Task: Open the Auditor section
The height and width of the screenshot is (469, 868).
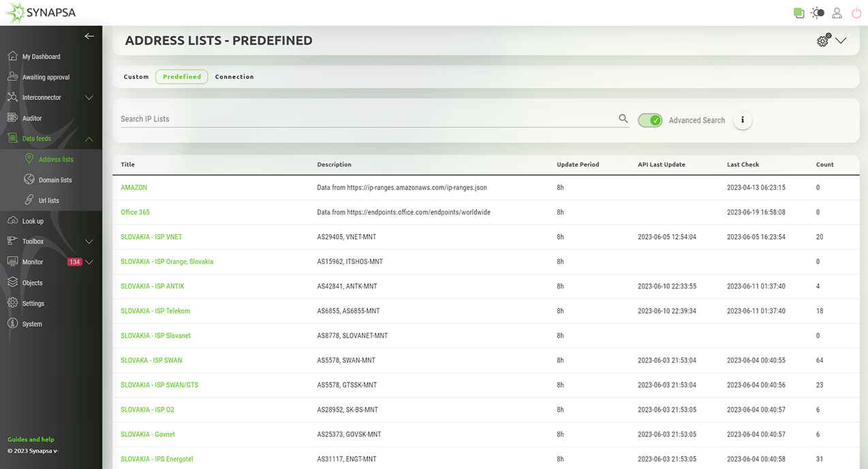Action: [x=32, y=118]
